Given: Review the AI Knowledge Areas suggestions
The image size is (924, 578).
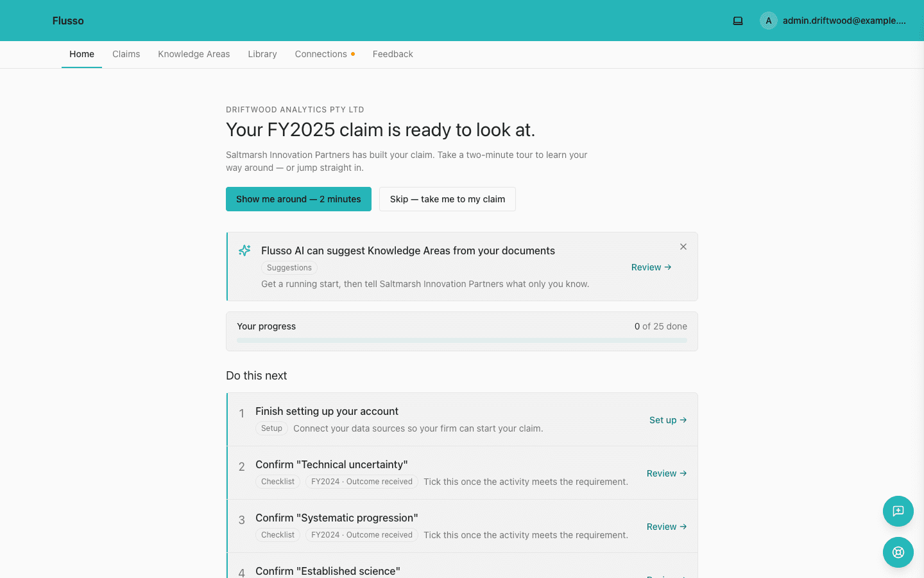Looking at the screenshot, I should click(651, 267).
